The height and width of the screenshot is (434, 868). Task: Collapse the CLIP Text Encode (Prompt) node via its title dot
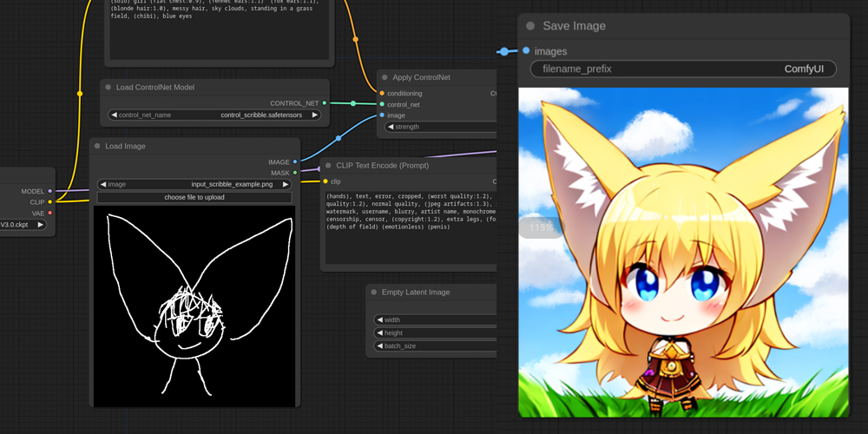tap(328, 166)
